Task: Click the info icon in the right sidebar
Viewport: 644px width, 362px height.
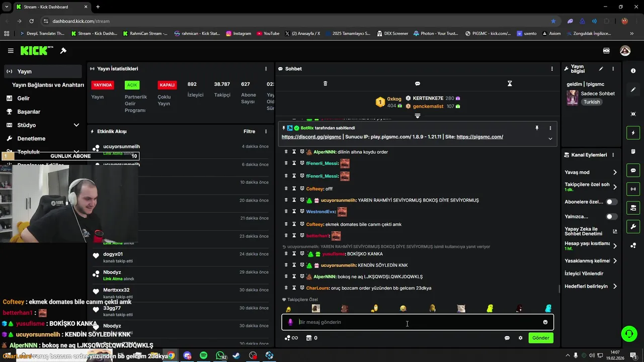Action: click(x=633, y=71)
